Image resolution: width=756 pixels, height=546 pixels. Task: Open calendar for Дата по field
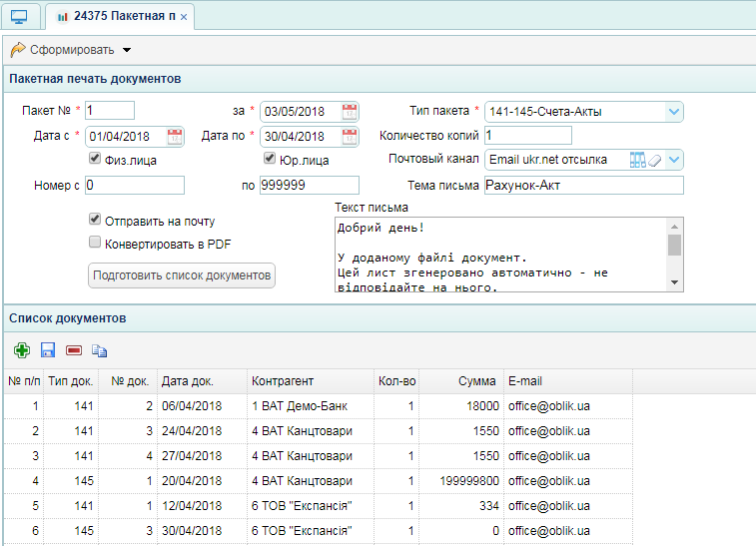350,137
